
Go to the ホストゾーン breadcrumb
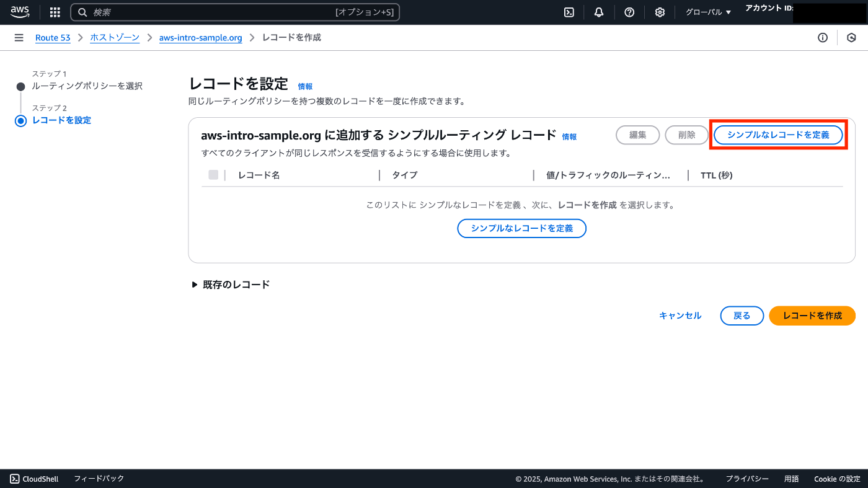[x=115, y=38]
